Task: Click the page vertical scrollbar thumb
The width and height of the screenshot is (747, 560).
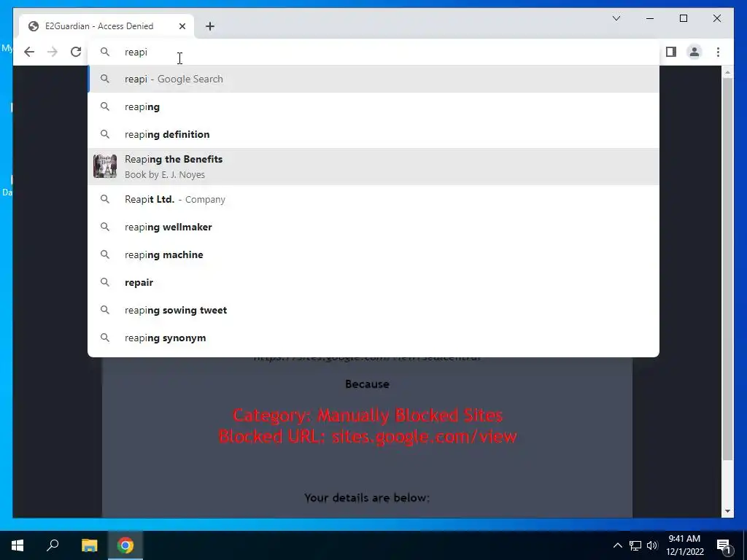Action: [x=727, y=269]
